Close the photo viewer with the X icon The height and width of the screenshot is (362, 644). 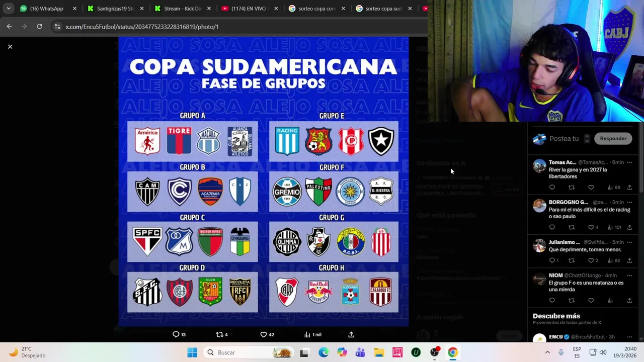(x=10, y=47)
